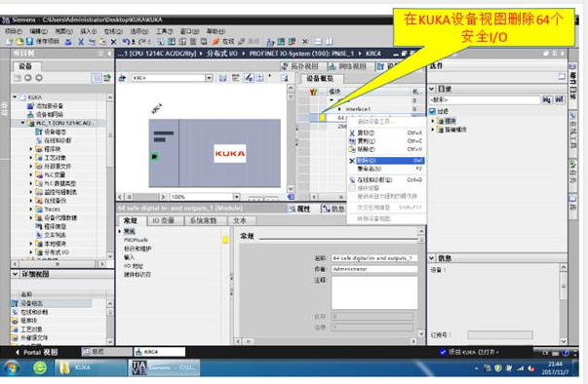
Task: Click the Save project toolbar icon
Action: pyautogui.click(x=29, y=42)
